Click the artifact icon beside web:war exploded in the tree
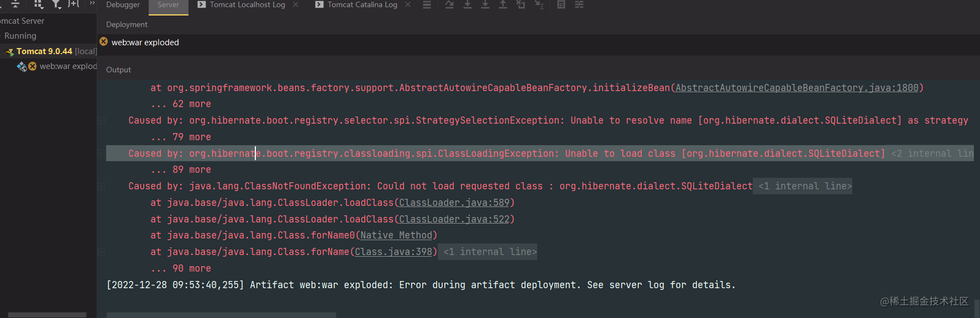 (x=22, y=66)
